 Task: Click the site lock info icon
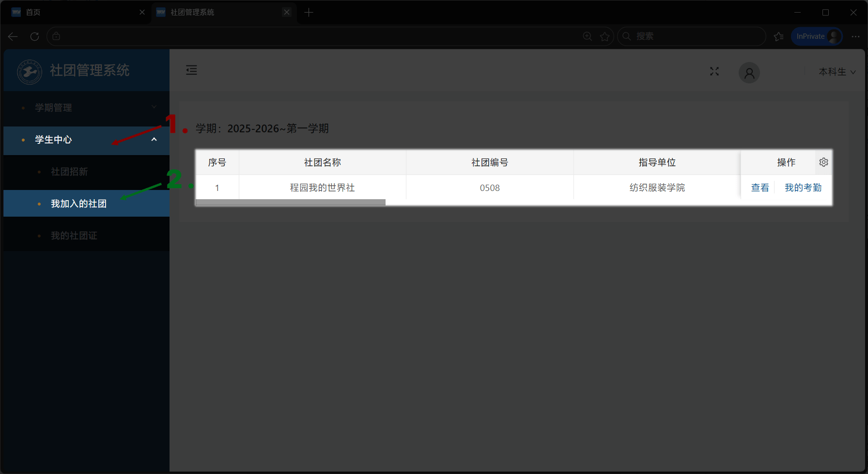(x=56, y=36)
